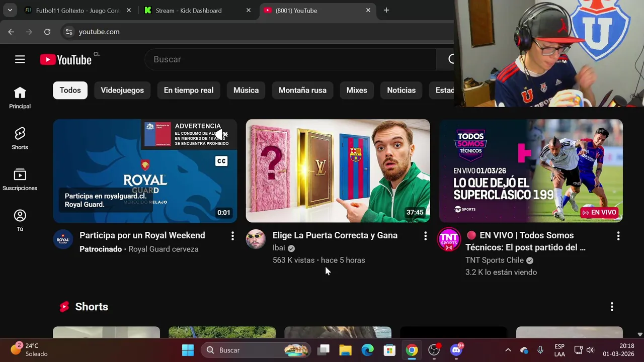Focus the YouTube Buscar search field

(x=291, y=59)
